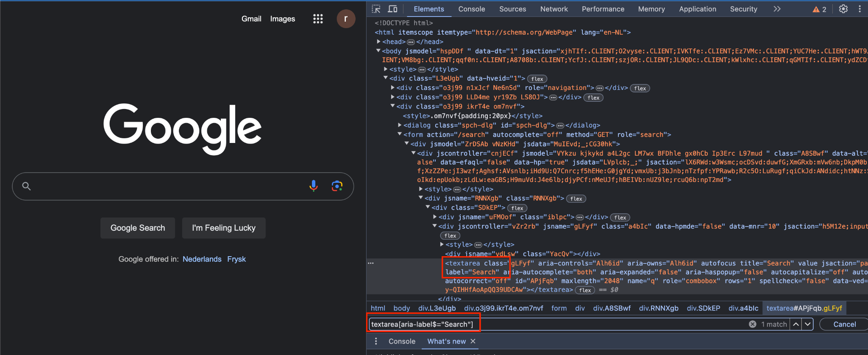Click the Google Search button
The image size is (868, 355).
coord(138,228)
